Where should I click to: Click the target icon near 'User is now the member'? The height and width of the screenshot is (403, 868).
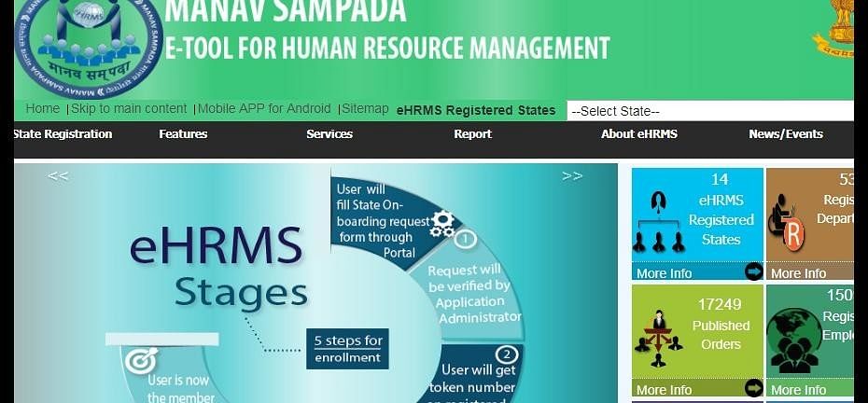click(141, 361)
